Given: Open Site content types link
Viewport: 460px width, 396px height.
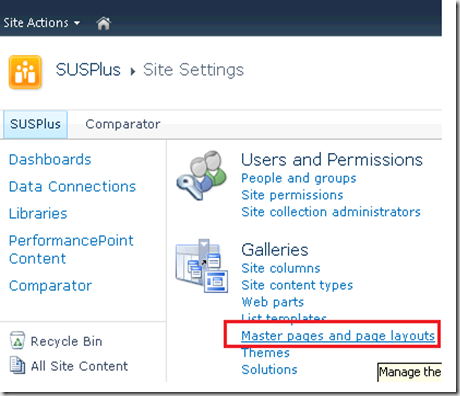Looking at the screenshot, I should point(297,285).
